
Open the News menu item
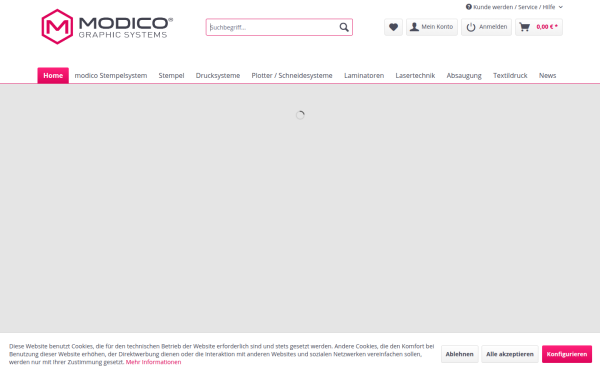(548, 75)
